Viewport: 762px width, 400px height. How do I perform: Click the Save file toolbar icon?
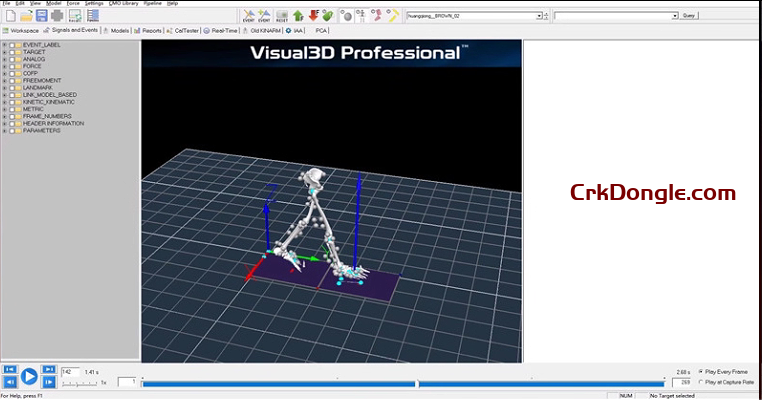coord(42,16)
